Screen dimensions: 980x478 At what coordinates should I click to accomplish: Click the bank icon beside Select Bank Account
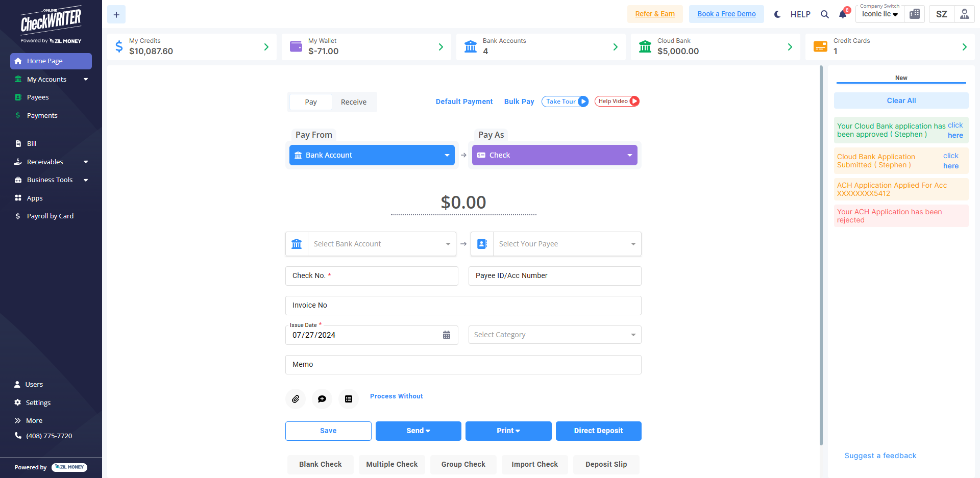(x=297, y=244)
